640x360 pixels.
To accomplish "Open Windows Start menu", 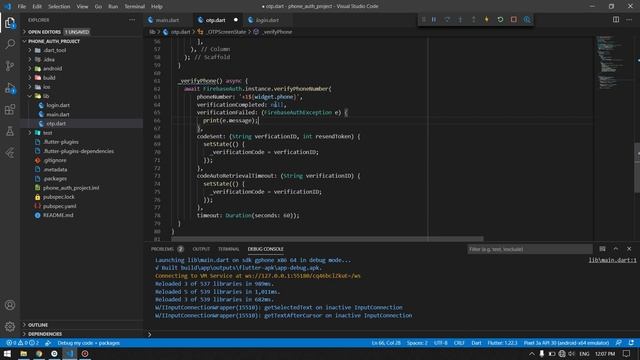I will pos(7,353).
